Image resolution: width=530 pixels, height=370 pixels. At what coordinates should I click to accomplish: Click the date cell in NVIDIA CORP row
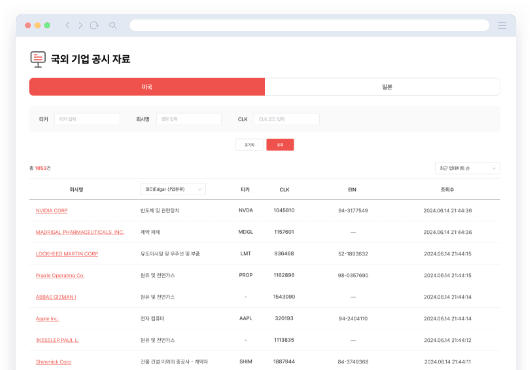tap(448, 211)
